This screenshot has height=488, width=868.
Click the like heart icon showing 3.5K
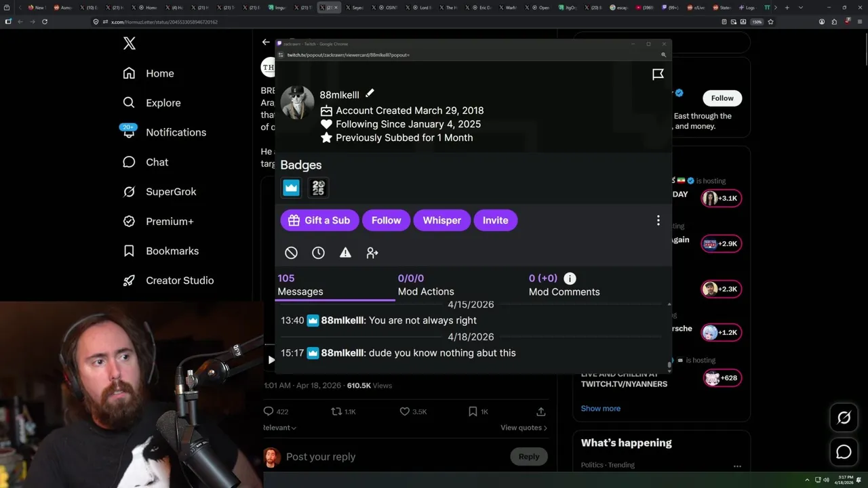[x=405, y=411]
